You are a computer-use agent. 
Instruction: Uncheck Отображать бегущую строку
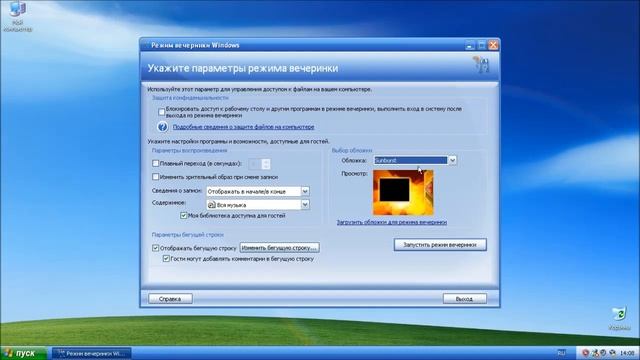[x=156, y=248]
